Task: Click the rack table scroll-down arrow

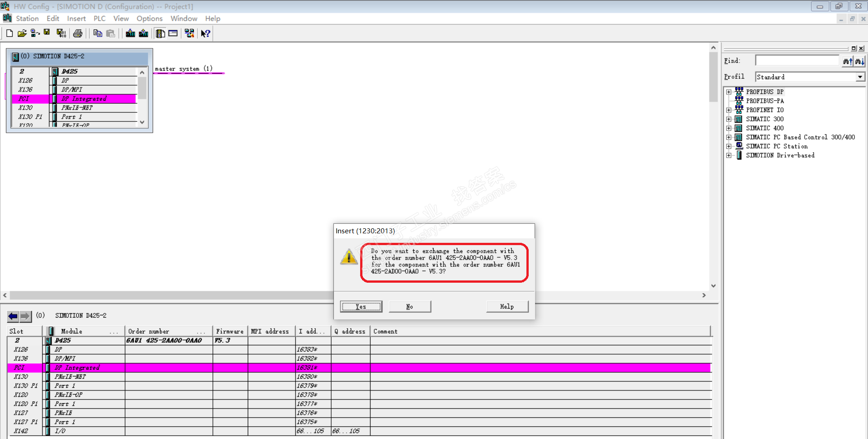Action: pos(142,122)
